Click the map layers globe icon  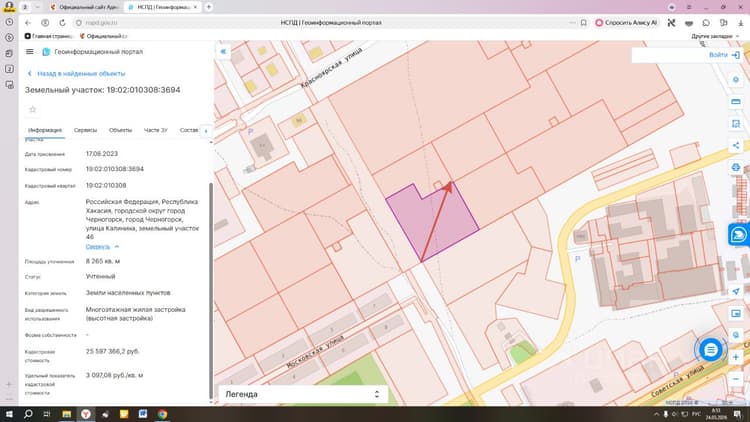click(736, 335)
